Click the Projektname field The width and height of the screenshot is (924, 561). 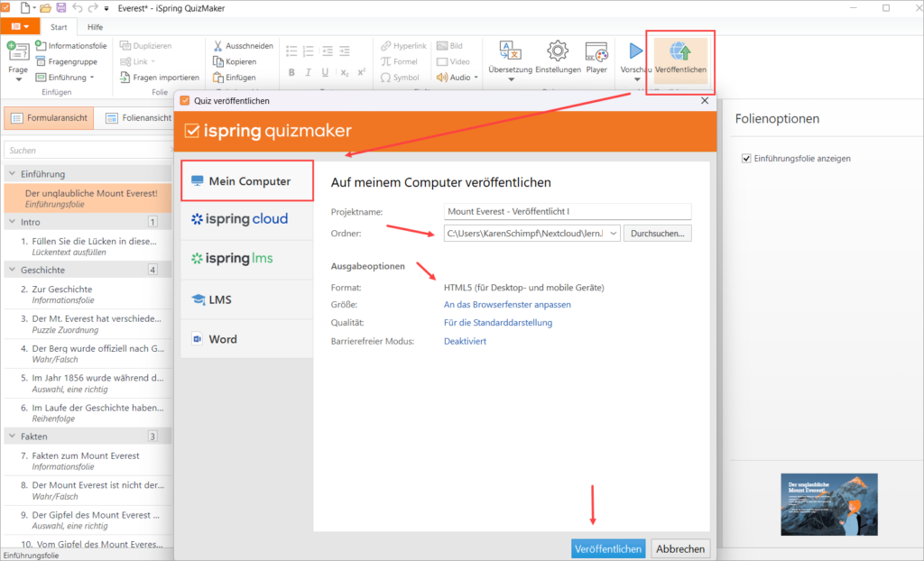(568, 212)
